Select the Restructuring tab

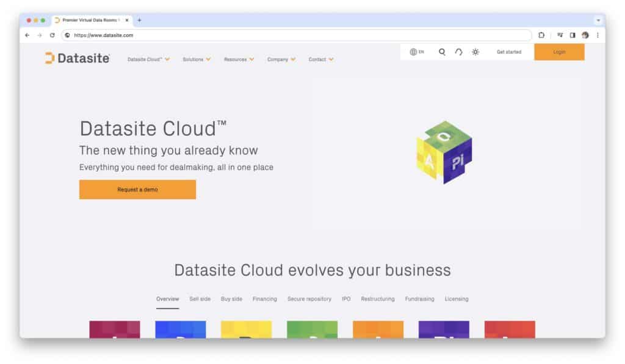coord(377,299)
